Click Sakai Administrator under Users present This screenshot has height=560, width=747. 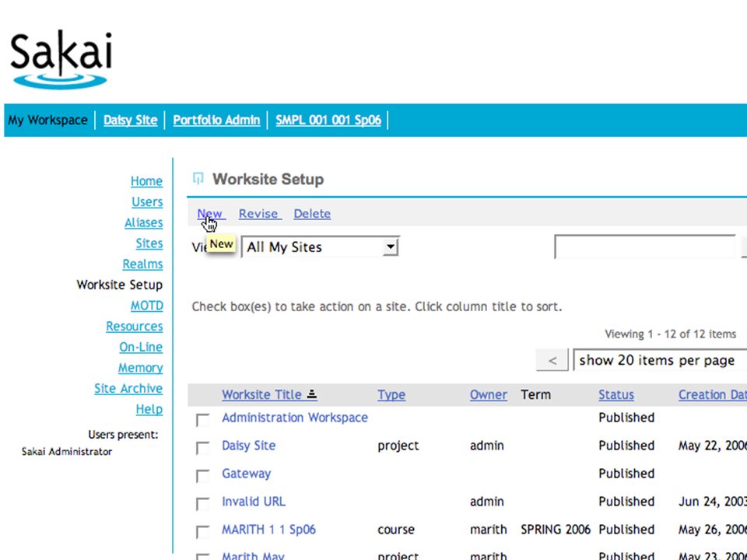(67, 451)
